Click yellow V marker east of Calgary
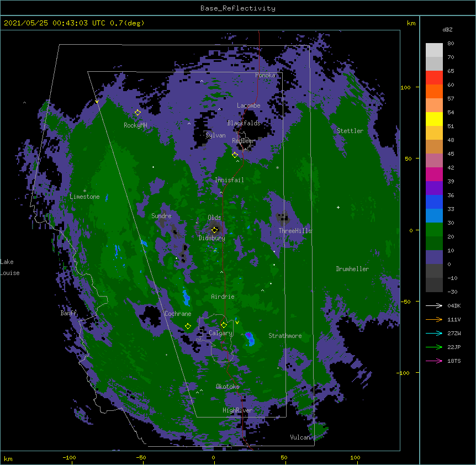 click(237, 322)
